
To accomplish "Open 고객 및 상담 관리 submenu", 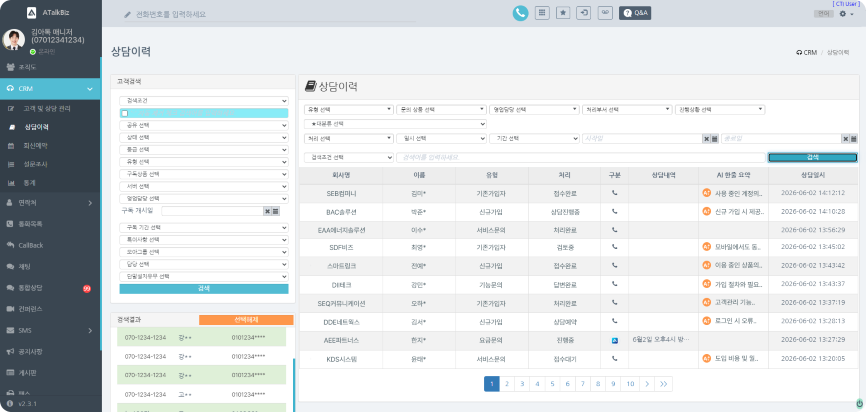I will (x=46, y=109).
